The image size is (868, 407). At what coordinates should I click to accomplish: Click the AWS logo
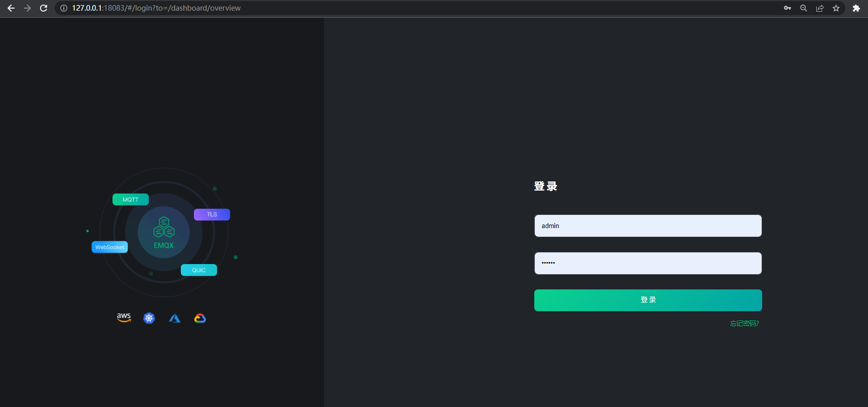tap(124, 318)
